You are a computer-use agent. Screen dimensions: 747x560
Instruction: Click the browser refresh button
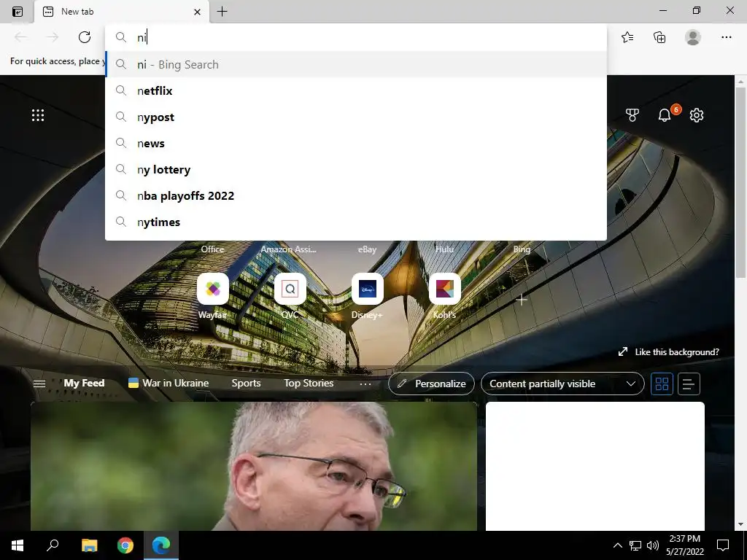click(85, 37)
